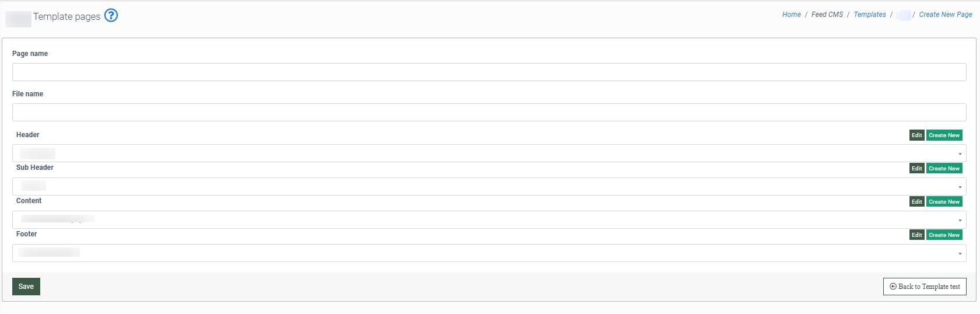Expand the Footer dropdown

[489, 253]
